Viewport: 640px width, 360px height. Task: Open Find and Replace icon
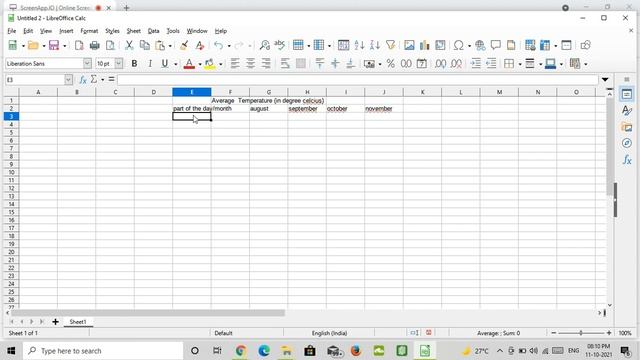264,45
